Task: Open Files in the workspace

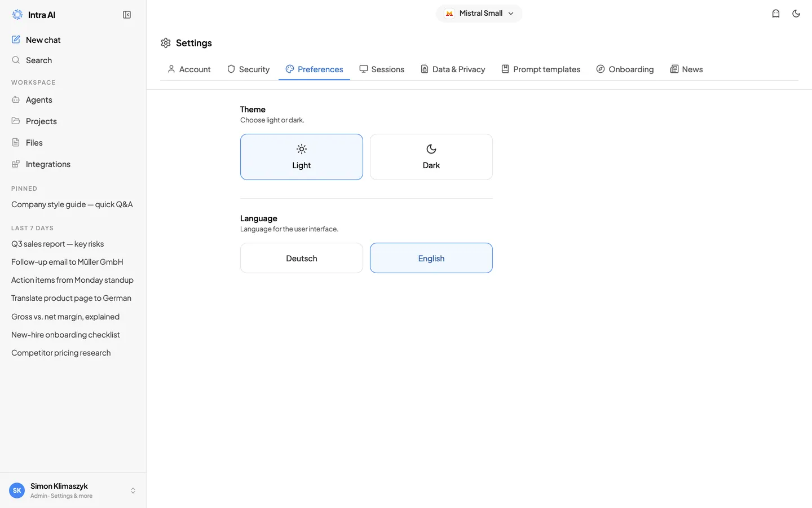Action: pos(73,142)
